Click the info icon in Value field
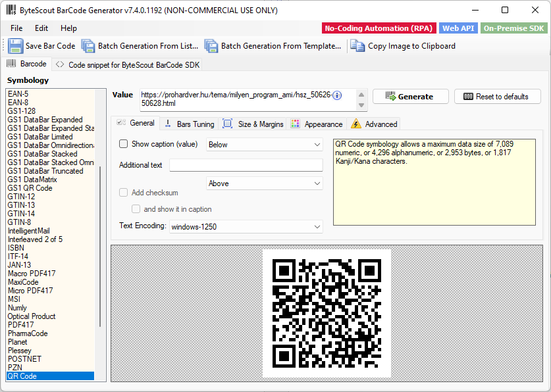 pos(336,95)
